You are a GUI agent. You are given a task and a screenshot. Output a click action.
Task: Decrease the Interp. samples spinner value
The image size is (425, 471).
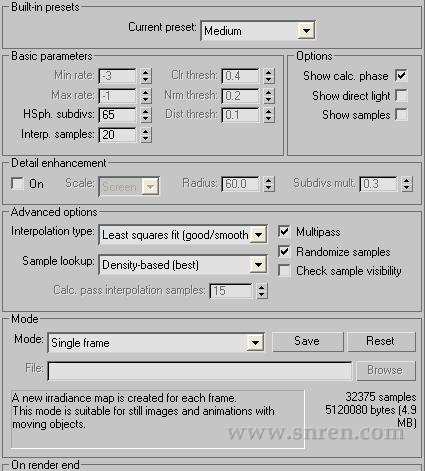(145, 139)
